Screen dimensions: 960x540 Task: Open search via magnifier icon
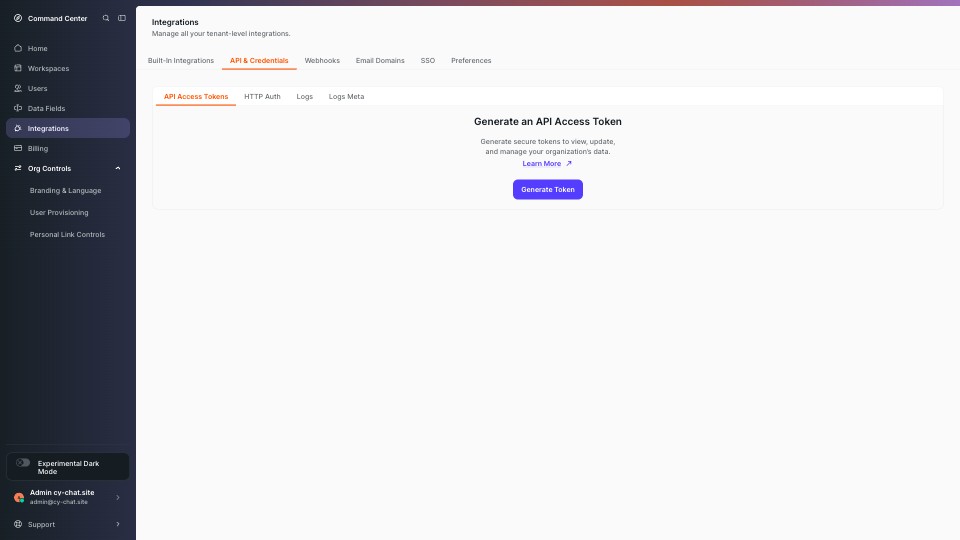pos(106,18)
